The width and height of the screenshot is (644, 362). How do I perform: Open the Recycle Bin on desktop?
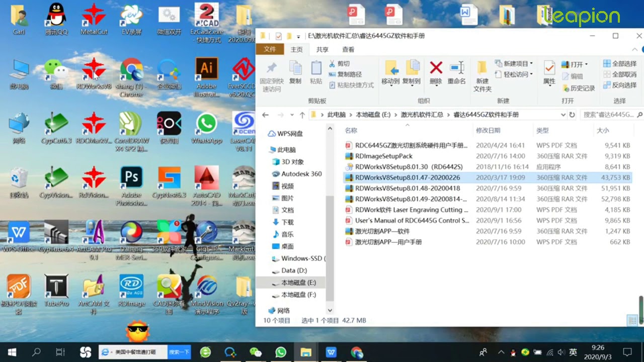pyautogui.click(x=19, y=183)
